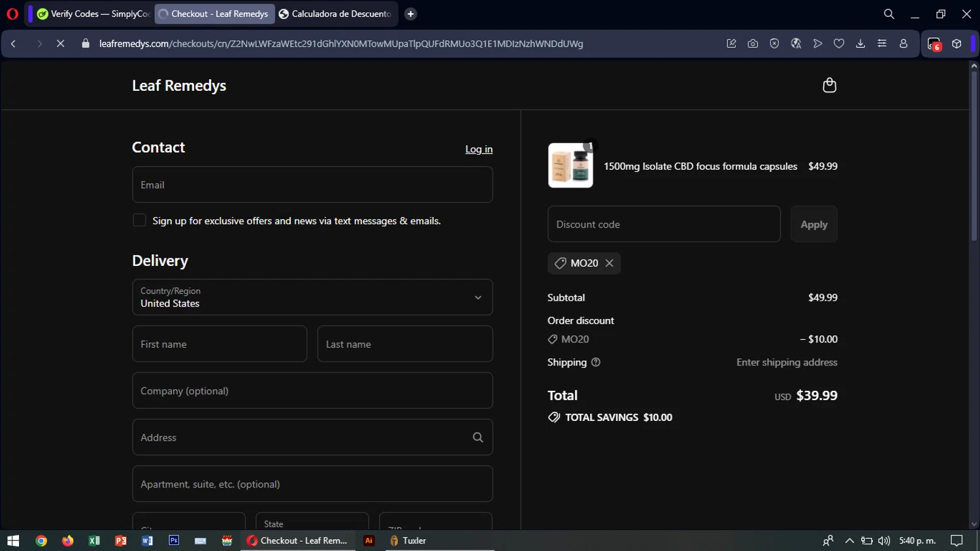Click the $39.99 total amount
This screenshot has height=551, width=980.
click(x=817, y=395)
